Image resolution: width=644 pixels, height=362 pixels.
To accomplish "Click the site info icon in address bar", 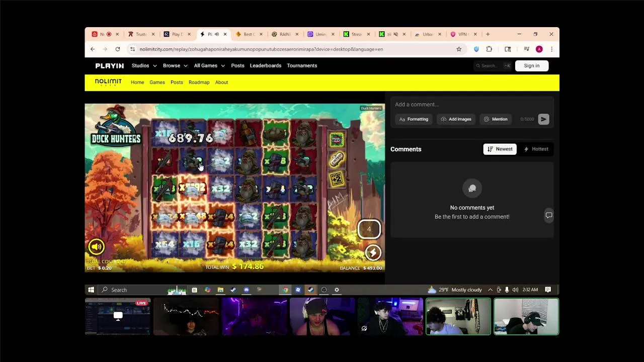I will coord(132,49).
